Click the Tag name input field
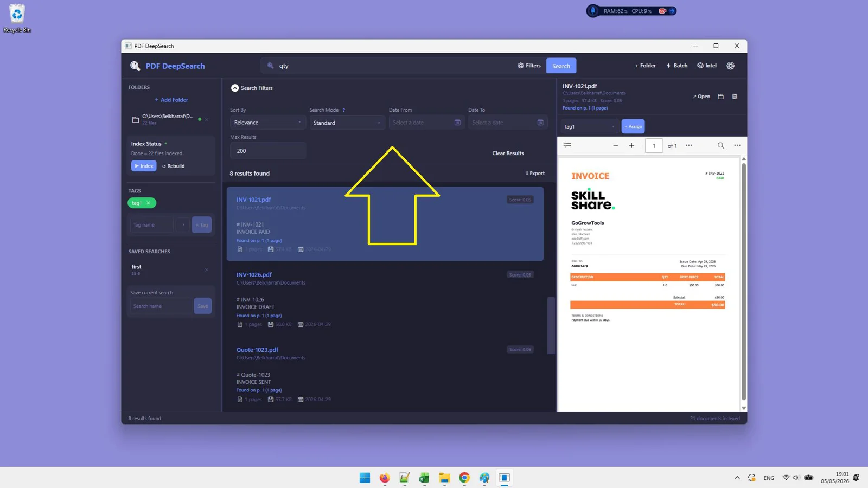Image resolution: width=868 pixels, height=488 pixels. click(151, 224)
